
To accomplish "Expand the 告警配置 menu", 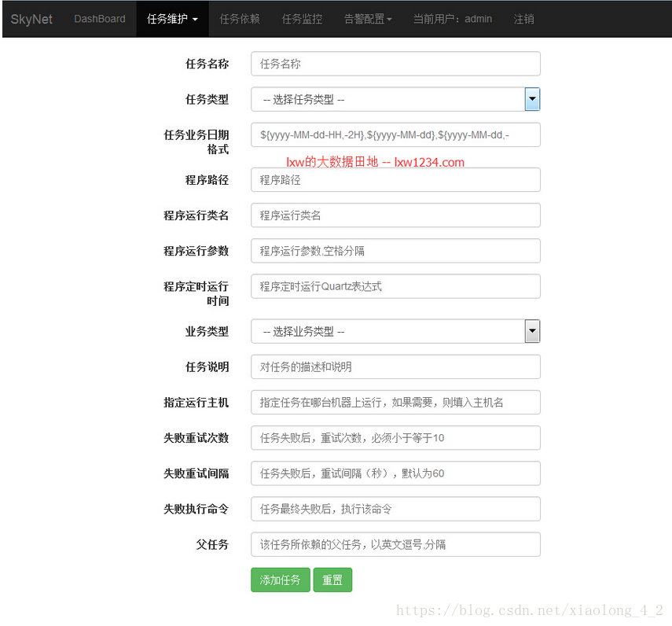I will 368,19.
